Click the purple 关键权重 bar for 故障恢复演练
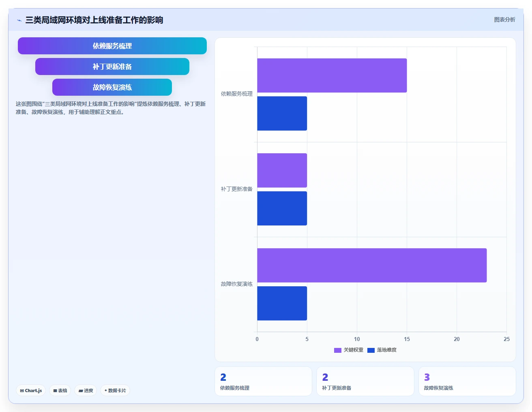Image resolution: width=532 pixels, height=412 pixels. (372, 265)
